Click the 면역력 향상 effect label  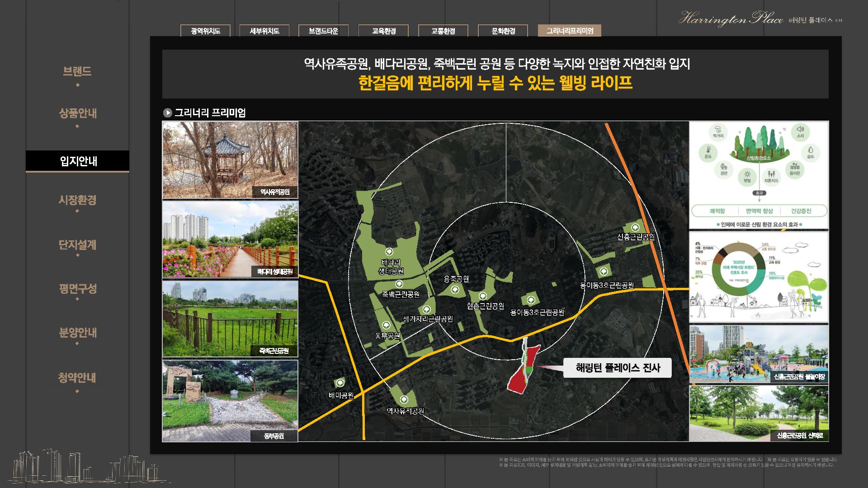coord(759,211)
